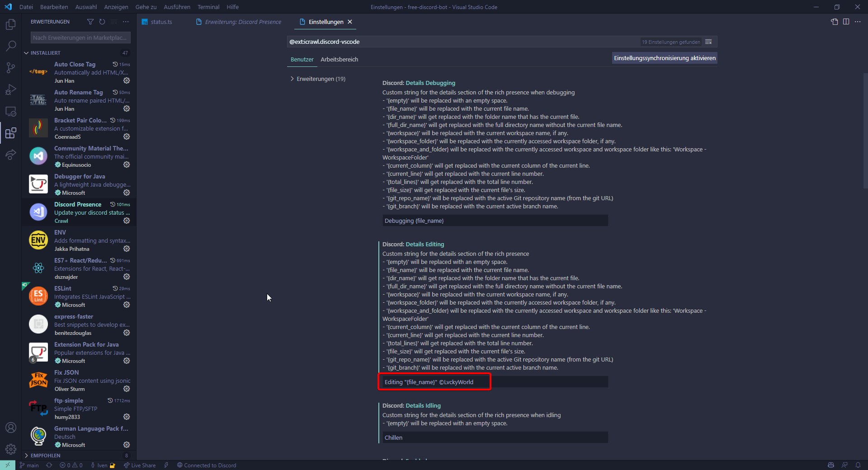Open the Source Control view
Image resolution: width=868 pixels, height=470 pixels.
(11, 68)
